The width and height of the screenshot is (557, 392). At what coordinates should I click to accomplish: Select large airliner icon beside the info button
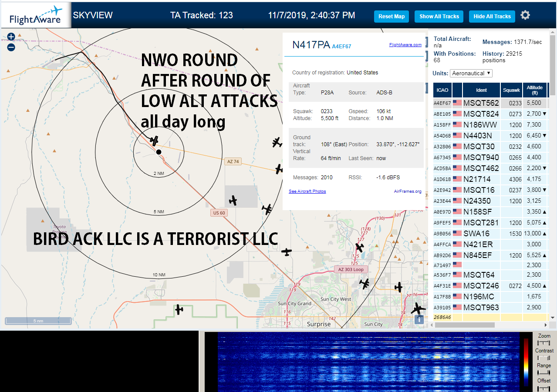(x=418, y=308)
